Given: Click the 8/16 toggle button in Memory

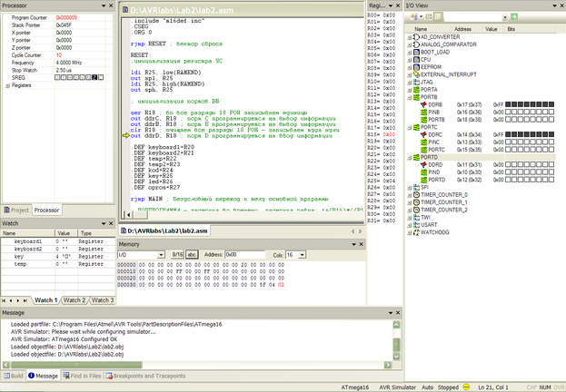Looking at the screenshot, I should click(x=176, y=255).
